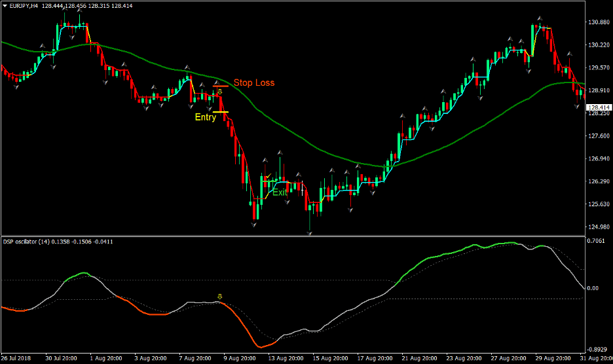Viewport: 613px width, 364px height.
Task: Click the yellow arrow in the oscillator panel
Action: (219, 297)
